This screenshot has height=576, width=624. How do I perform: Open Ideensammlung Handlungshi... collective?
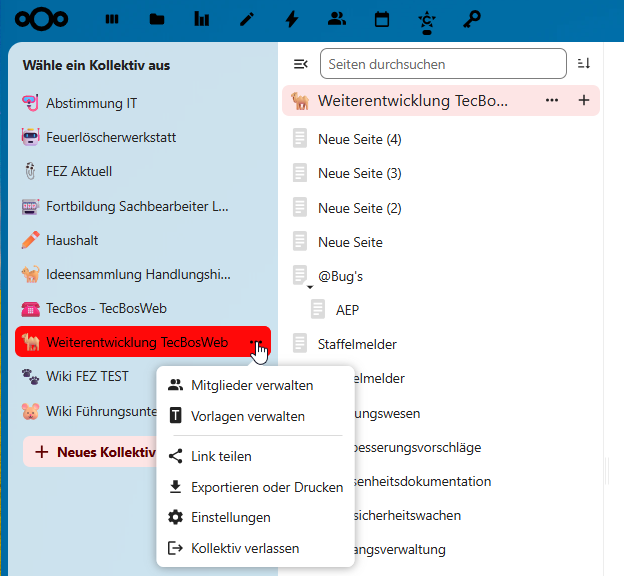[x=143, y=274]
